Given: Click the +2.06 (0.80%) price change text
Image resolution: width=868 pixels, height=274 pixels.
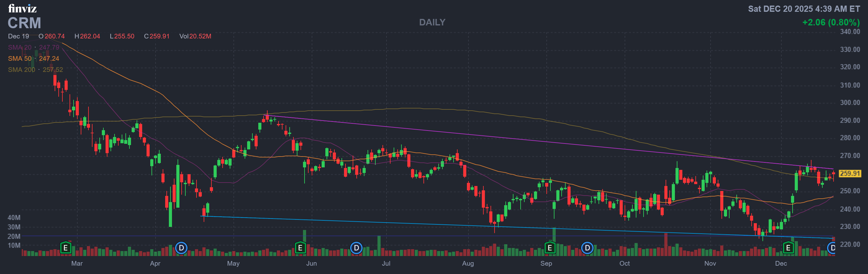Looking at the screenshot, I should click(831, 22).
